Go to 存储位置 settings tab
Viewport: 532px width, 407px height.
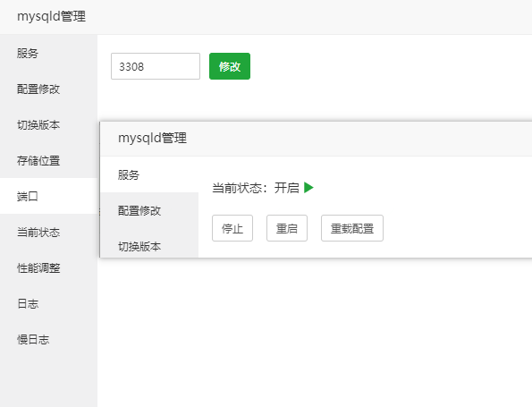point(48,160)
